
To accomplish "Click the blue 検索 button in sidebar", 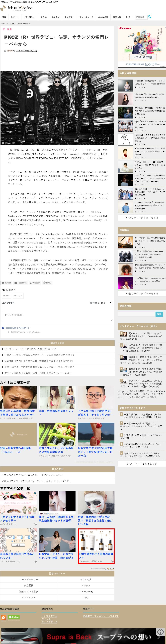I will [159, 314].
